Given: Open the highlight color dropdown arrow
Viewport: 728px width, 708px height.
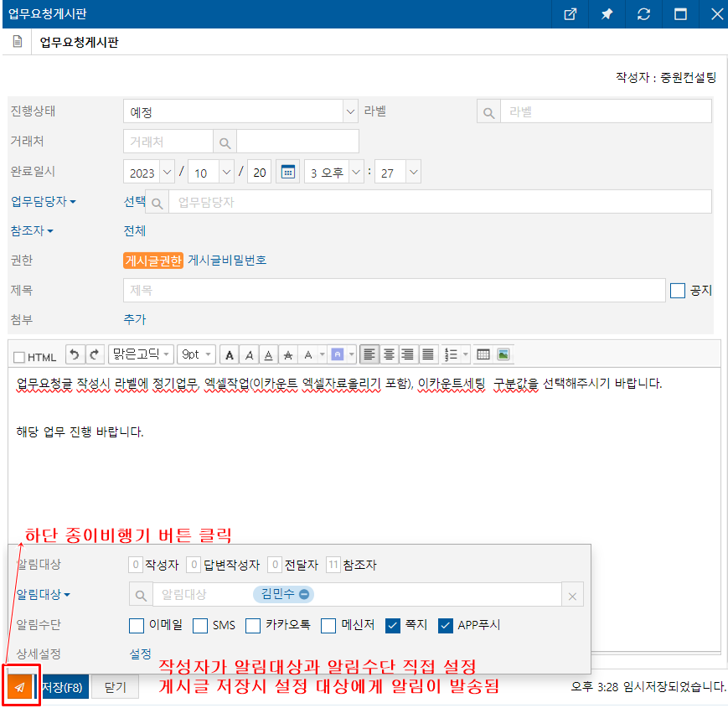Looking at the screenshot, I should point(352,354).
